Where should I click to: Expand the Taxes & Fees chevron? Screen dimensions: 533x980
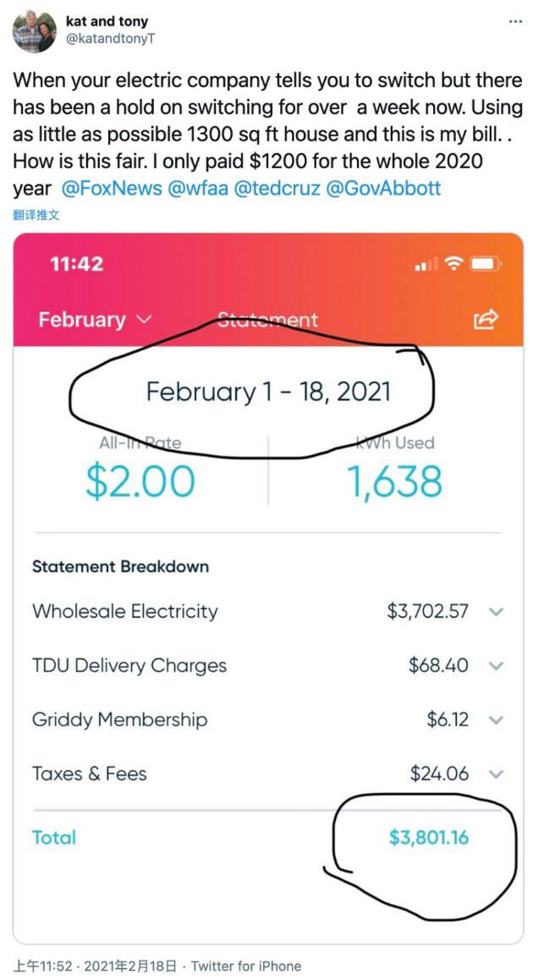[497, 774]
